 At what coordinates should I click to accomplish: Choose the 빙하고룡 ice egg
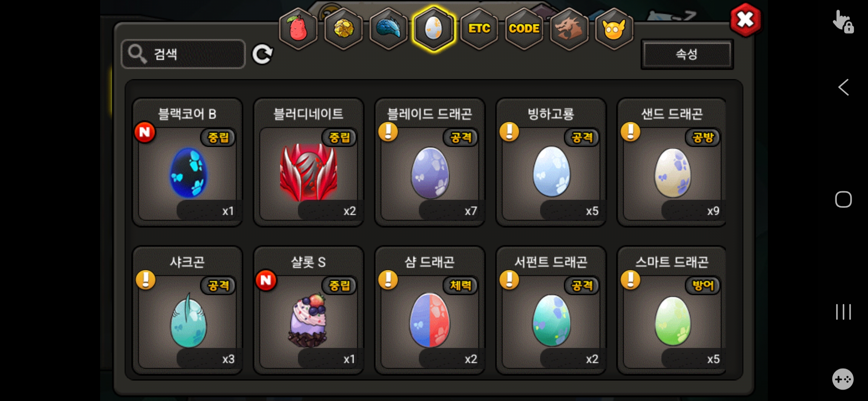point(551,162)
